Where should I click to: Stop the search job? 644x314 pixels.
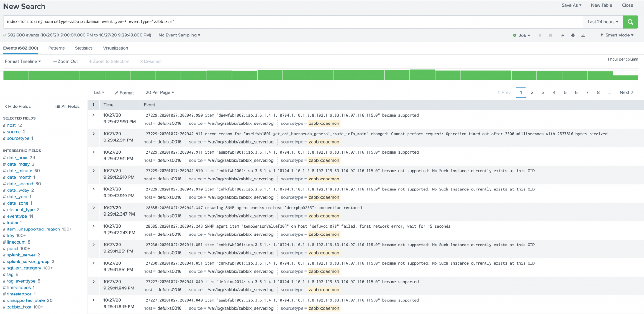coord(550,35)
